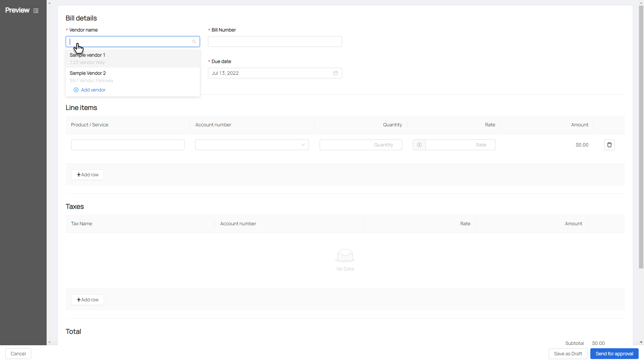Viewport: 644px width, 362px height.
Task: Click the plus icon beside Add vendor
Action: tap(76, 90)
